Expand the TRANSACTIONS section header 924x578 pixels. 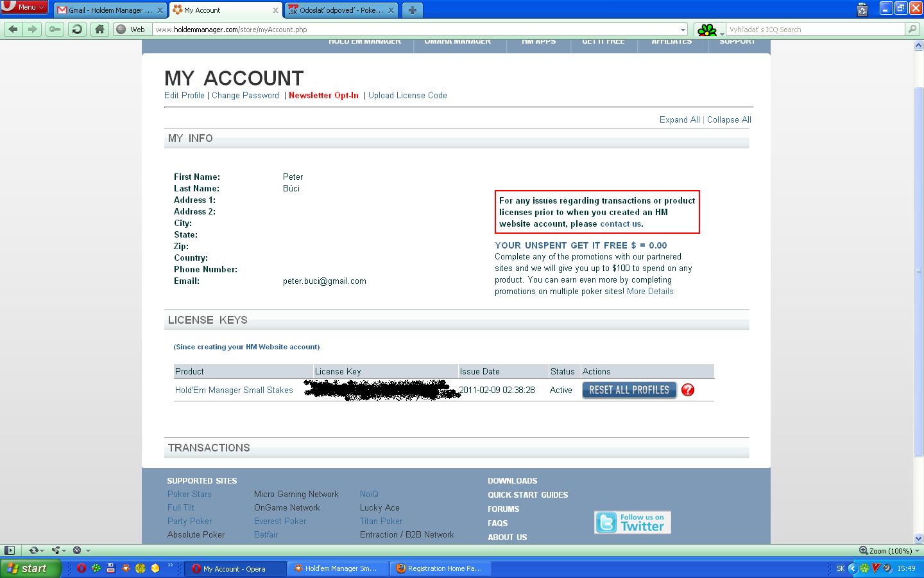click(x=457, y=448)
